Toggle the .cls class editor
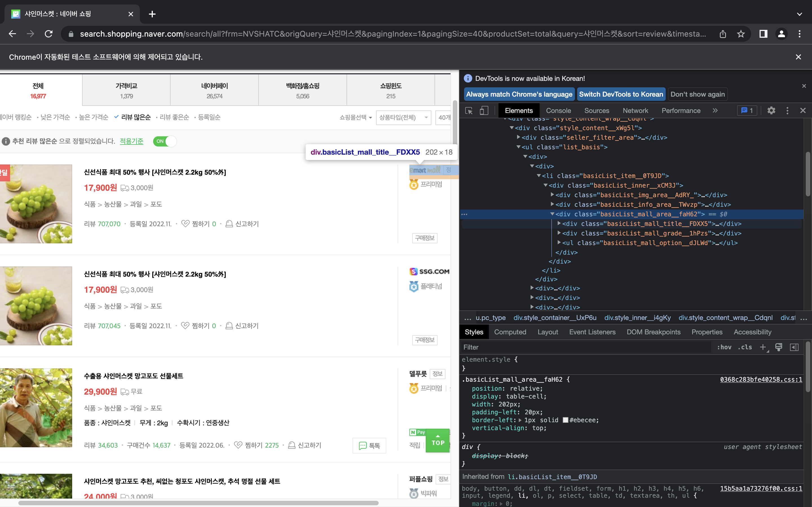The image size is (812, 507). [745, 347]
